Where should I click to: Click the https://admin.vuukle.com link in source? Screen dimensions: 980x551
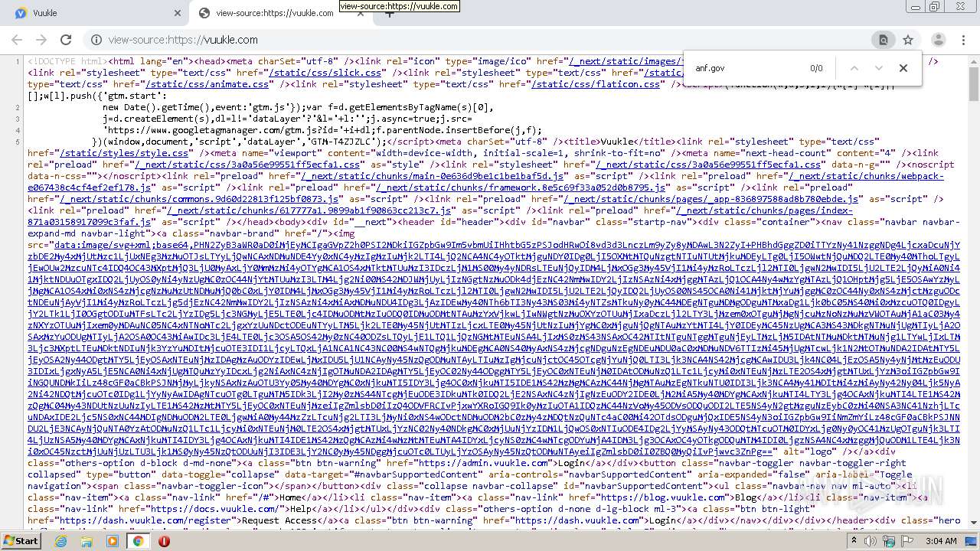482,463
